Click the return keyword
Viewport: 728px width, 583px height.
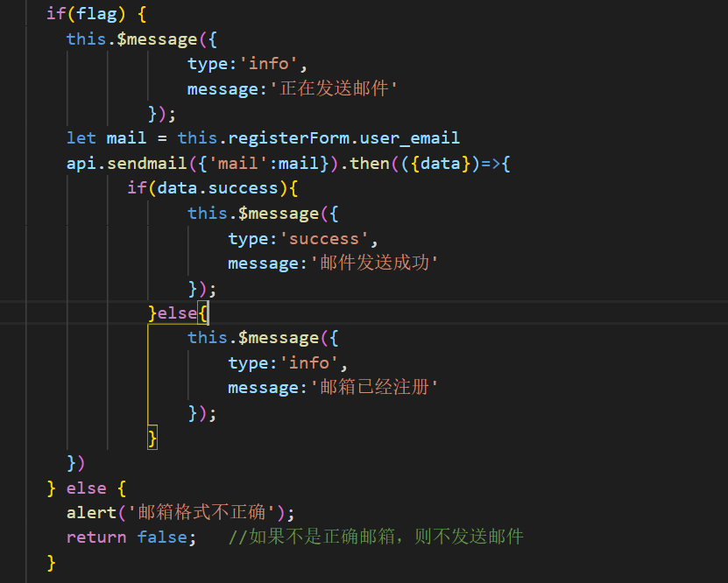(96, 537)
